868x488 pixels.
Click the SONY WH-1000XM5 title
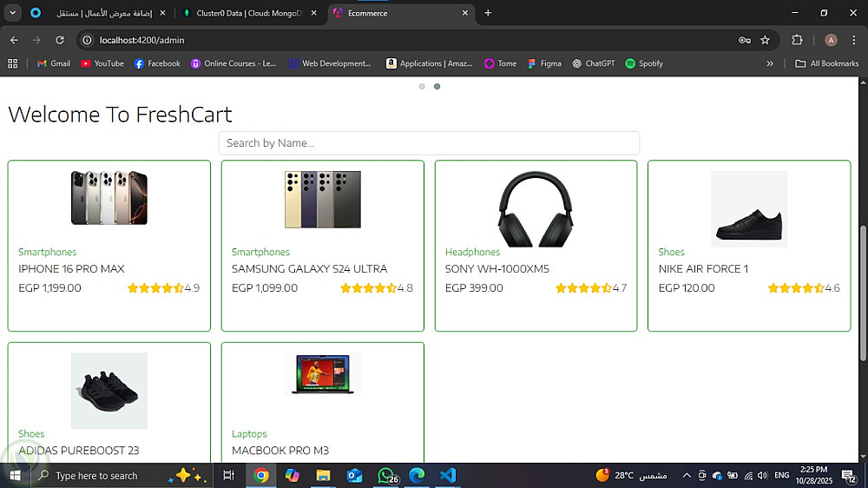click(497, 269)
